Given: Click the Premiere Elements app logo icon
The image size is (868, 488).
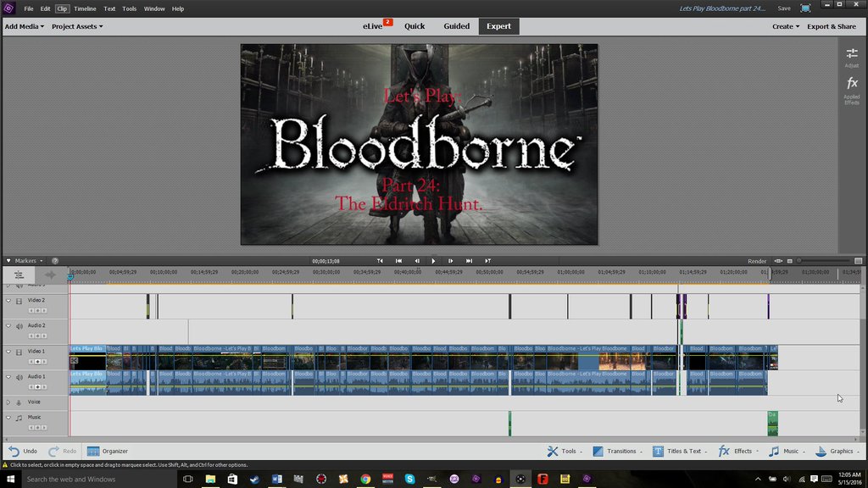Looking at the screenshot, I should pos(8,8).
